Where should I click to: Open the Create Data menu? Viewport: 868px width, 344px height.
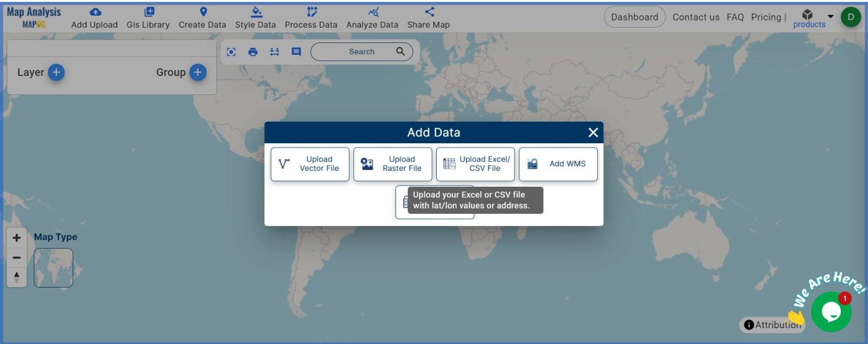[x=202, y=18]
